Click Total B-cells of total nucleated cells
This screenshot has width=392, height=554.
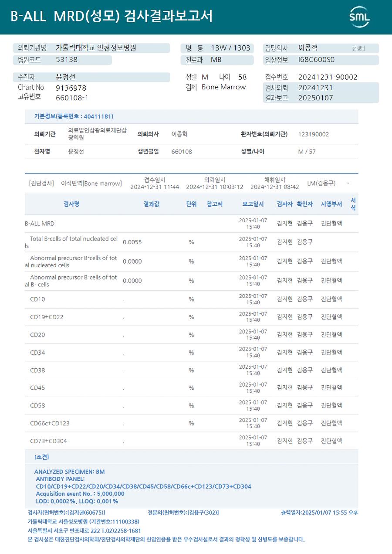pyautogui.click(x=71, y=242)
